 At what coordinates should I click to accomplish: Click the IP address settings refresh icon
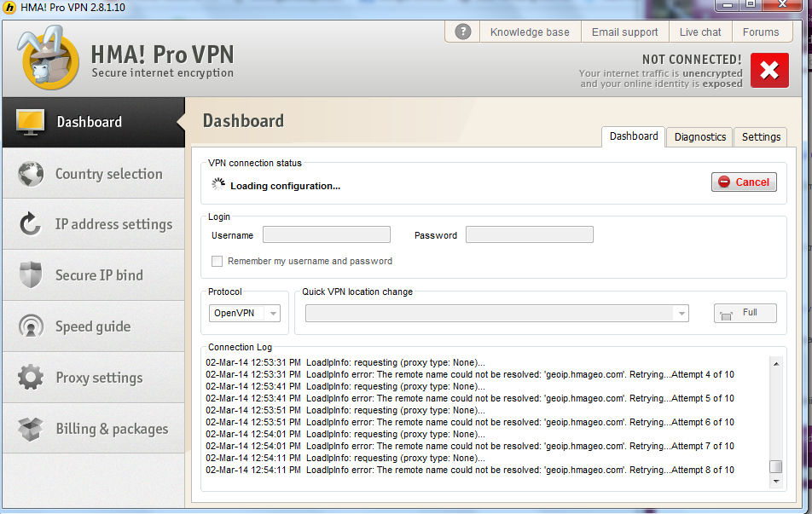click(31, 224)
